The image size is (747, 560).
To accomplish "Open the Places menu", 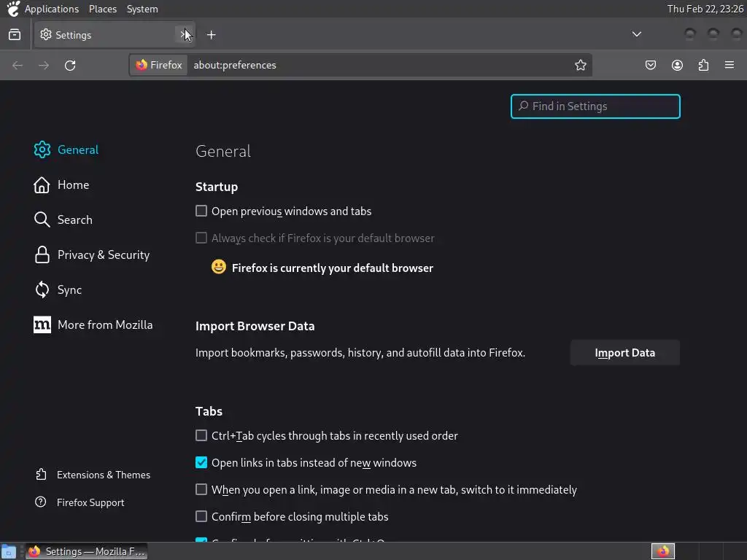I will [103, 9].
